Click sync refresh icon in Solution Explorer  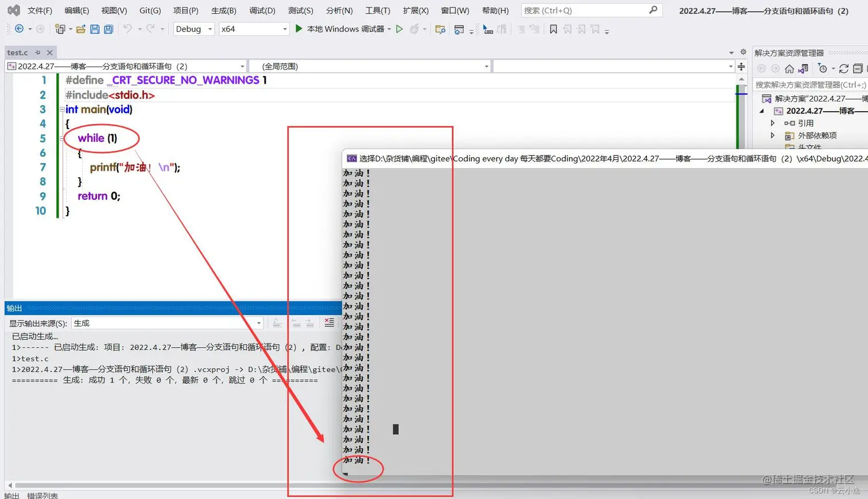tap(844, 69)
